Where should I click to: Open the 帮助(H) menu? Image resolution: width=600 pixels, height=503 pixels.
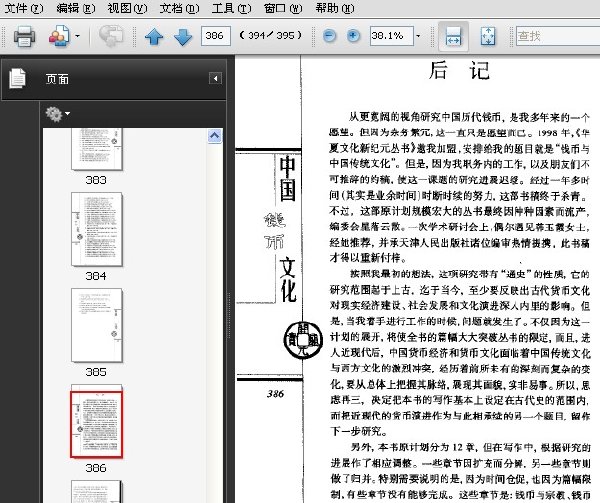[x=334, y=8]
